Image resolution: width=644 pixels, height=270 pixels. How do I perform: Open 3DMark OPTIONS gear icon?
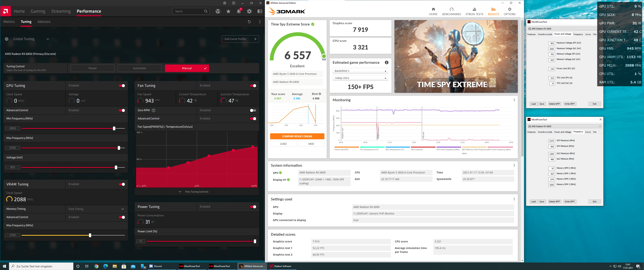coord(510,9)
